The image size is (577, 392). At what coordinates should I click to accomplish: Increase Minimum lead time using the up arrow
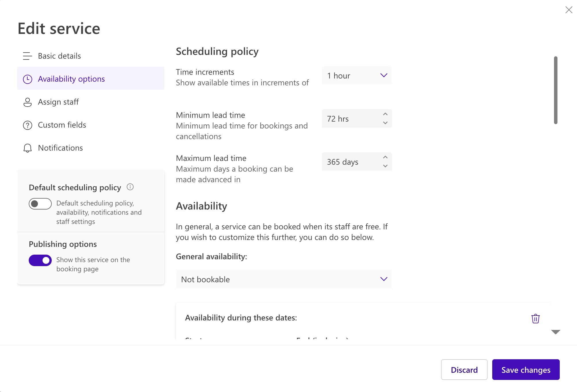[x=385, y=114]
